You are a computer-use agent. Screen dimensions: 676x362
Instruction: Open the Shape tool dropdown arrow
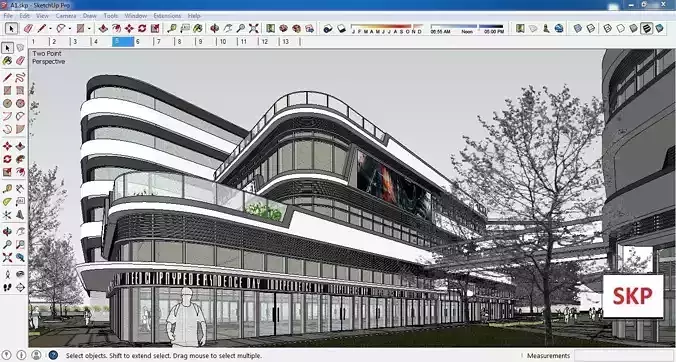(x=89, y=28)
